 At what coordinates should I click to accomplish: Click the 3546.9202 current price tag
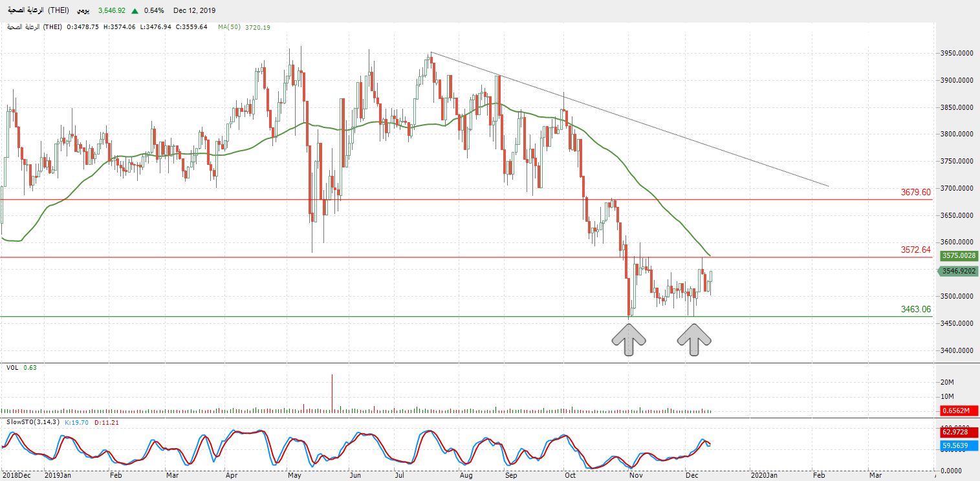(959, 272)
